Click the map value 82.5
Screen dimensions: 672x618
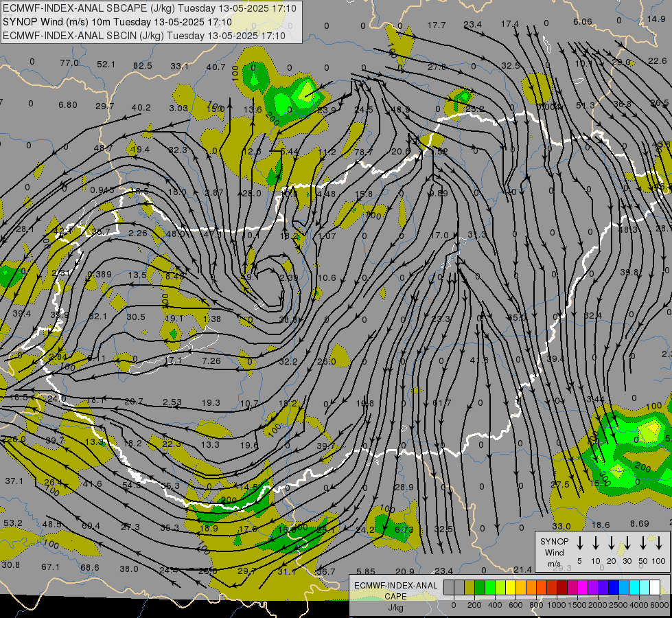[143, 66]
